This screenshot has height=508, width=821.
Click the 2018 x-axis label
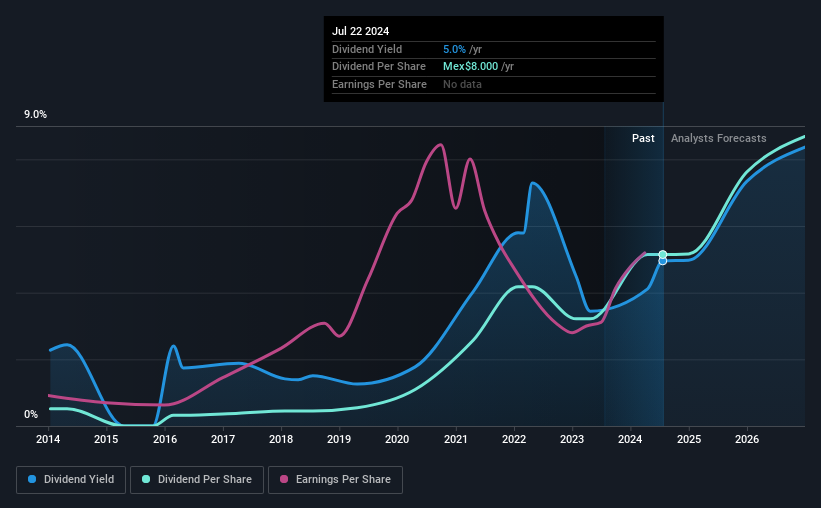(281, 439)
